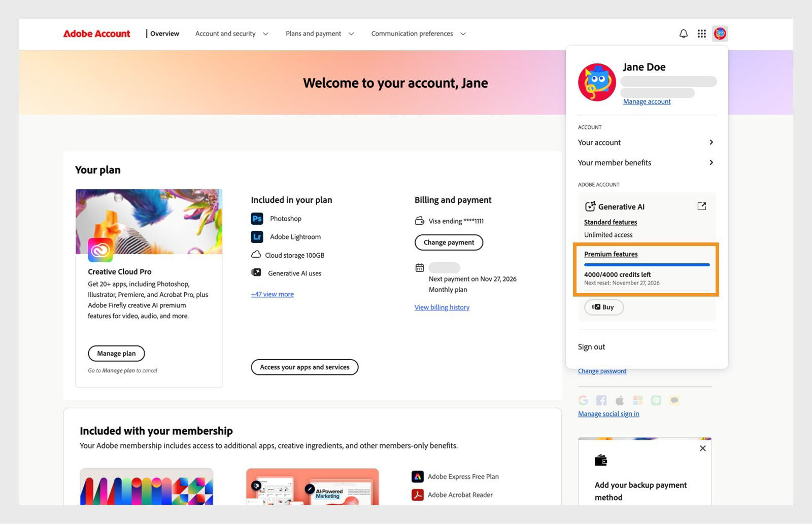Click the Creative Cloud logo icon
Image resolution: width=812 pixels, height=524 pixels.
[x=100, y=250]
